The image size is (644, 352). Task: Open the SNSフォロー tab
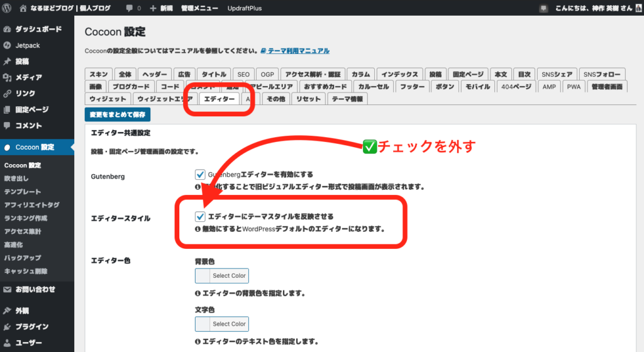(x=602, y=74)
